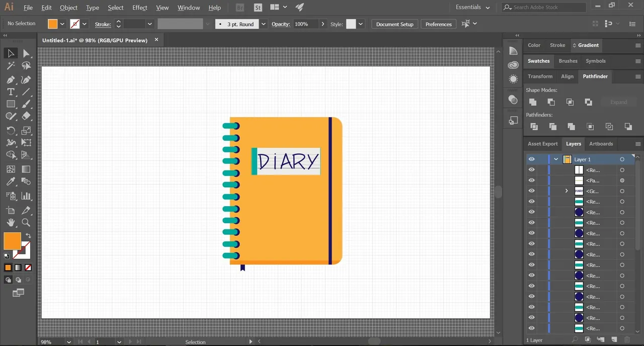Select the Mesh tool
The image size is (644, 346).
[x=11, y=169]
